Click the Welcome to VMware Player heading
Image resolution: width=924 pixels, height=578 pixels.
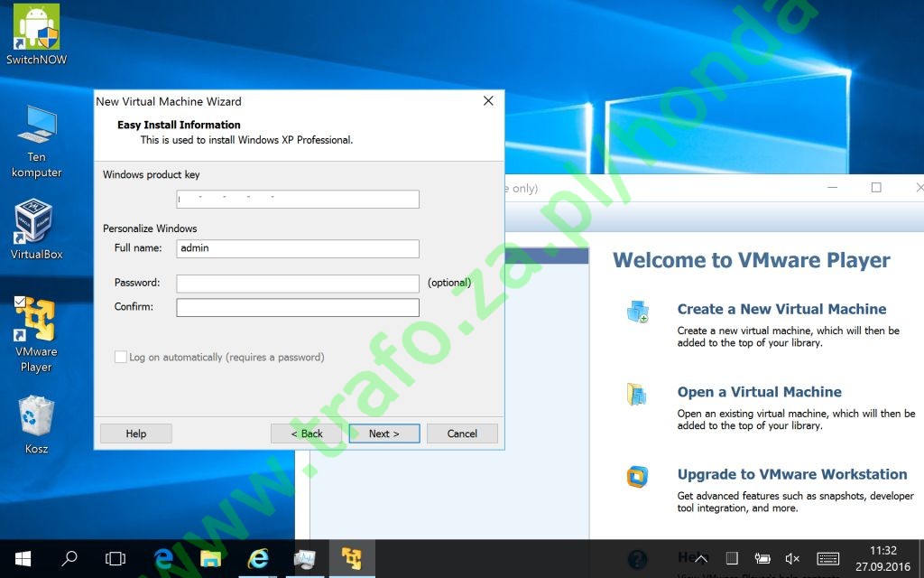pyautogui.click(x=752, y=260)
